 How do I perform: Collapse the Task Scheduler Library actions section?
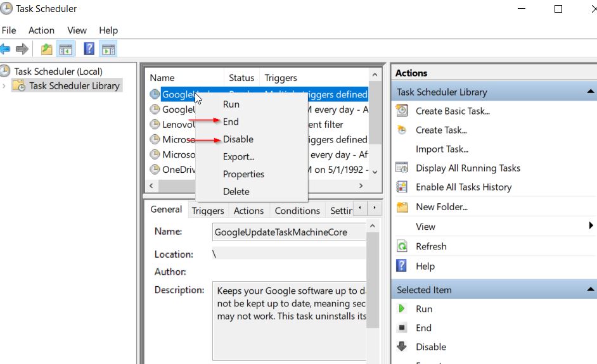[590, 91]
